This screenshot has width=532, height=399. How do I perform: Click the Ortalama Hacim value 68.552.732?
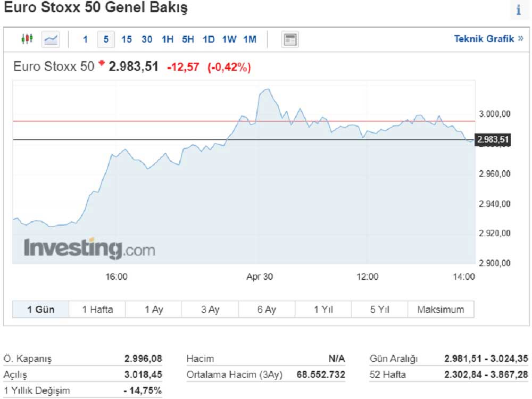click(321, 375)
